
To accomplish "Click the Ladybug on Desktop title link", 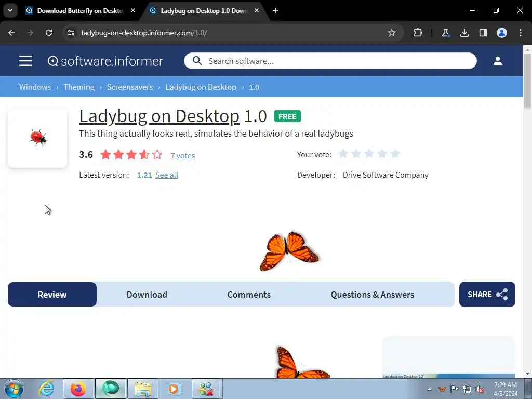I will [159, 116].
